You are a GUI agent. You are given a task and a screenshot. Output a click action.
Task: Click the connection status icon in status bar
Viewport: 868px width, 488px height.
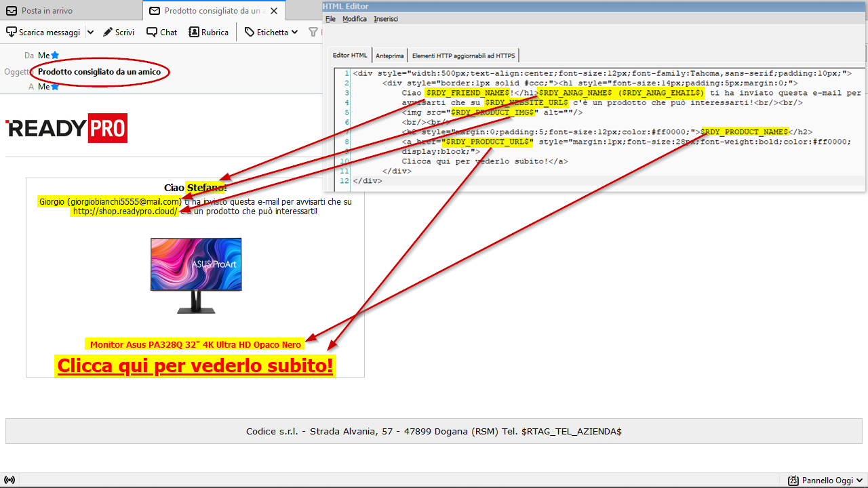click(9, 481)
